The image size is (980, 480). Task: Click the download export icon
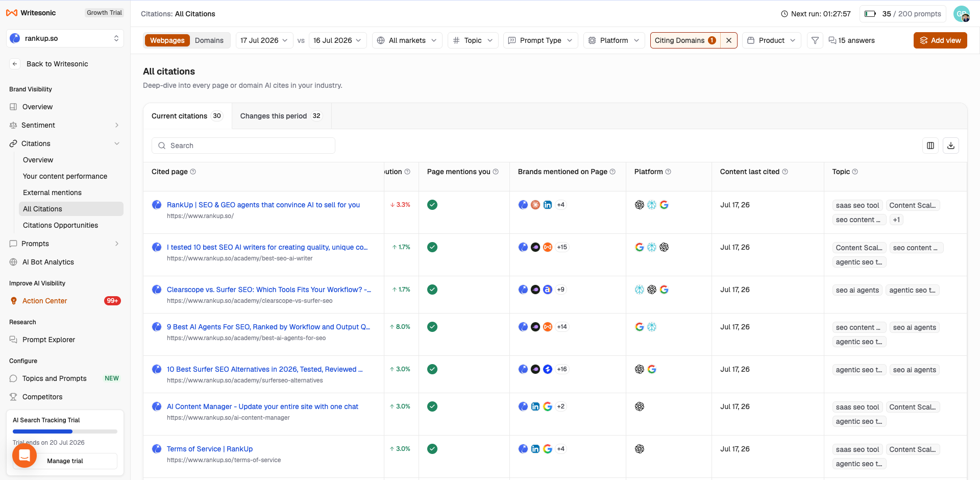tap(951, 146)
